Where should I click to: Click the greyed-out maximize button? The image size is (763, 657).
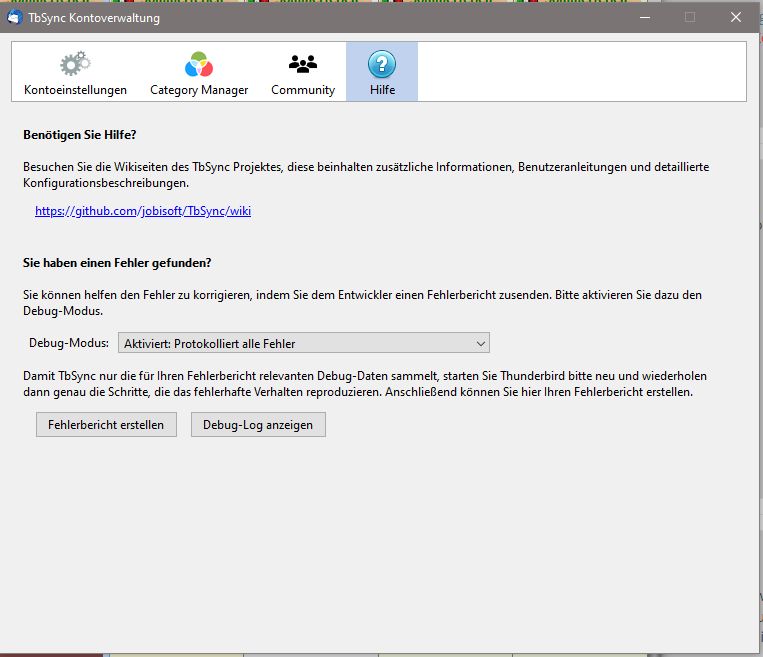(x=690, y=17)
